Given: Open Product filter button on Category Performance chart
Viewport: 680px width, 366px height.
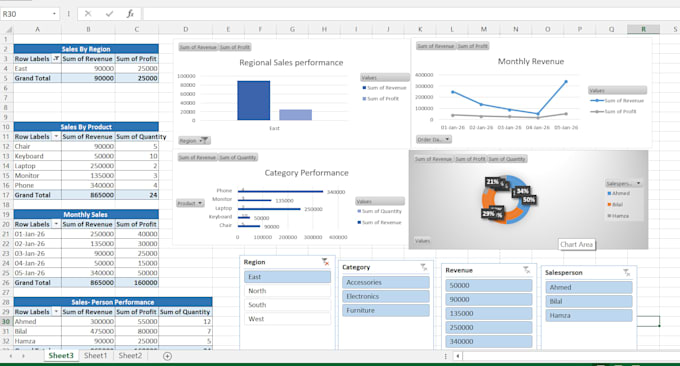Looking at the screenshot, I should 190,203.
